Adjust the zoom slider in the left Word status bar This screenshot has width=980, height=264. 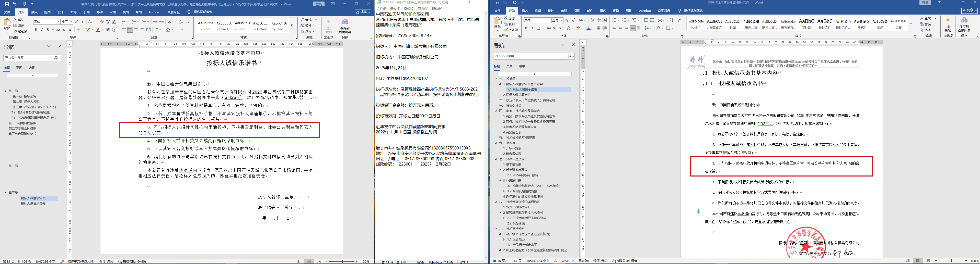pyautogui.click(x=342, y=261)
